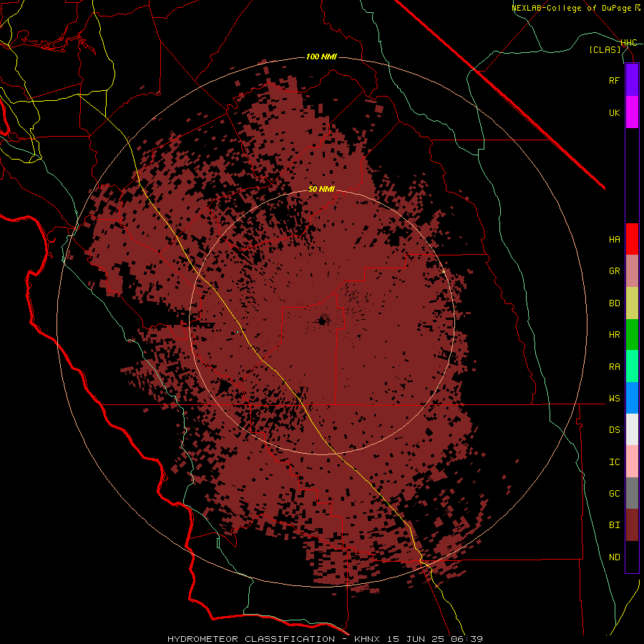Click the BI legend label
Image resolution: width=644 pixels, height=644 pixels.
click(x=614, y=525)
